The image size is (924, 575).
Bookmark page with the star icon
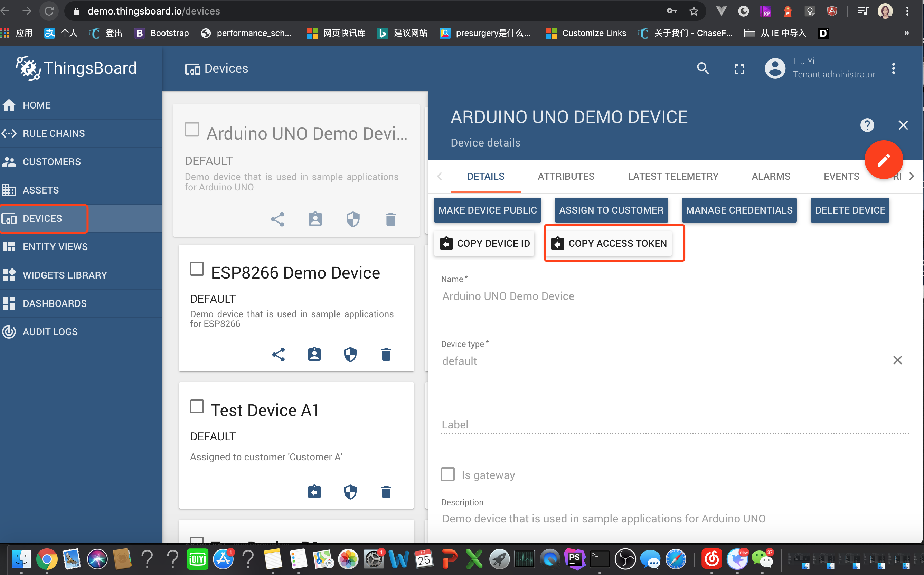[694, 11]
